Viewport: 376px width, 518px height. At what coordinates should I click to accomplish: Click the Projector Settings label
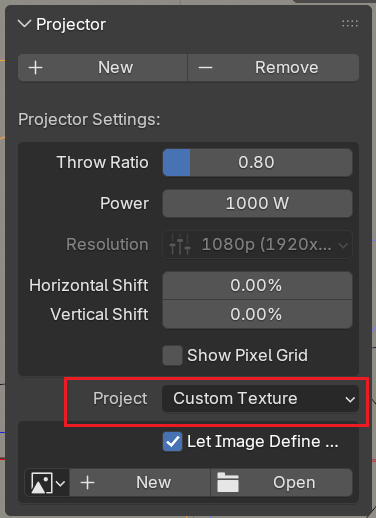pyautogui.click(x=89, y=119)
